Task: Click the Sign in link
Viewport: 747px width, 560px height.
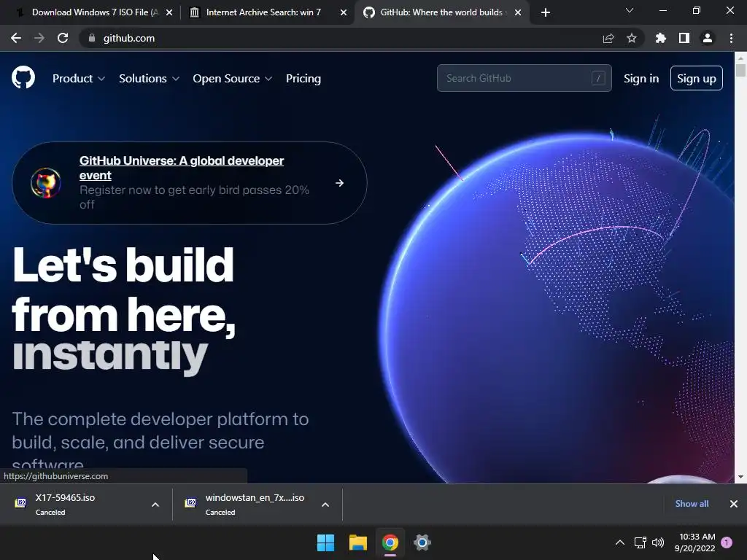Action: coord(641,79)
